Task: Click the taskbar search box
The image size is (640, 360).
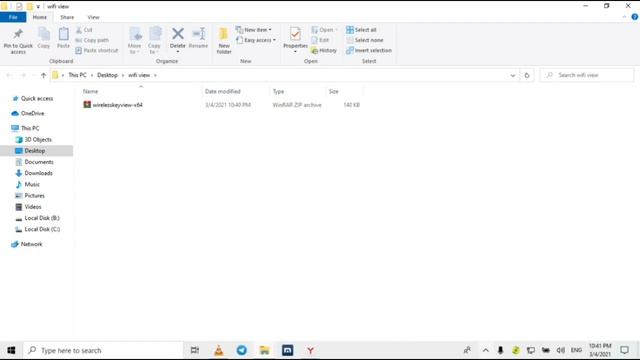Action: click(104, 350)
